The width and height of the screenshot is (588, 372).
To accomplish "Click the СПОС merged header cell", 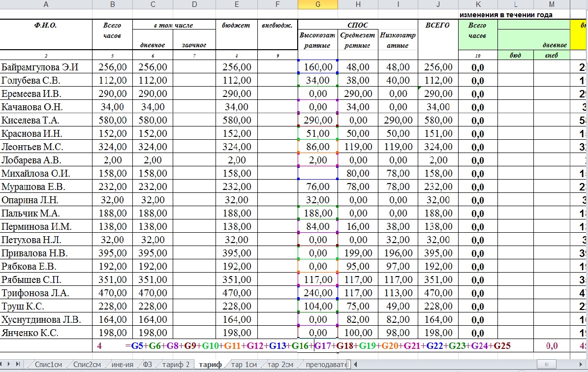I will pos(358,25).
